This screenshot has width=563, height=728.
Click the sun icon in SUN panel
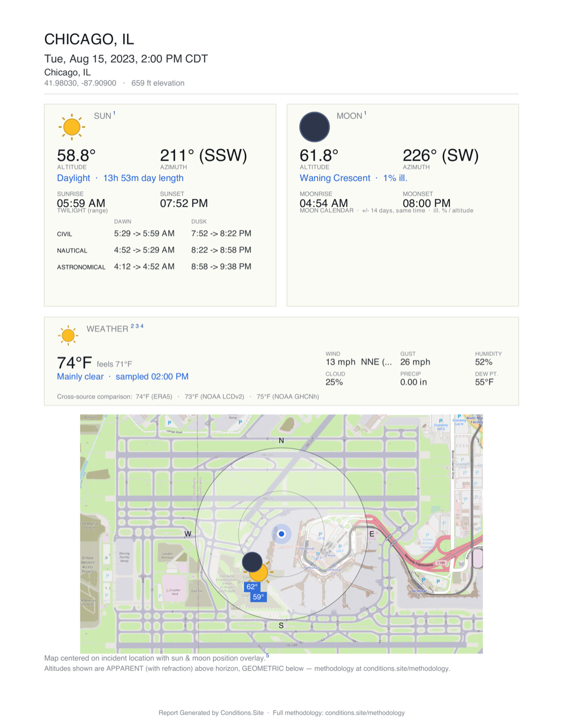pos(72,127)
